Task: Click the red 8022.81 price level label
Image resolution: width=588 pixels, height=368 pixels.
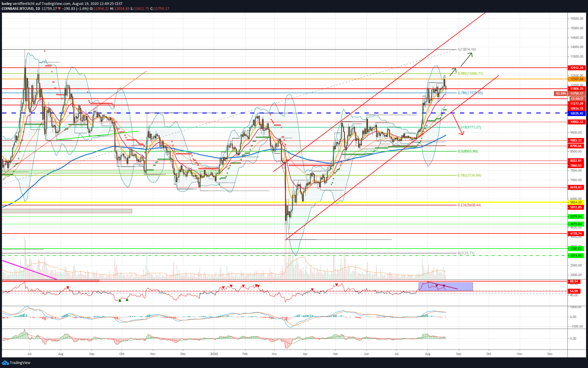Action: (x=576, y=161)
